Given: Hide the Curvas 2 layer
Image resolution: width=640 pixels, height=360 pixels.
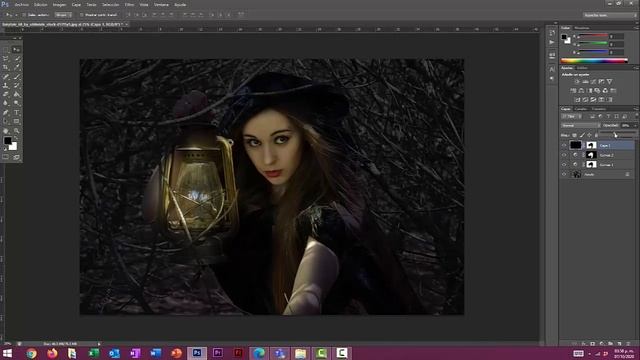Looking at the screenshot, I should [x=564, y=155].
